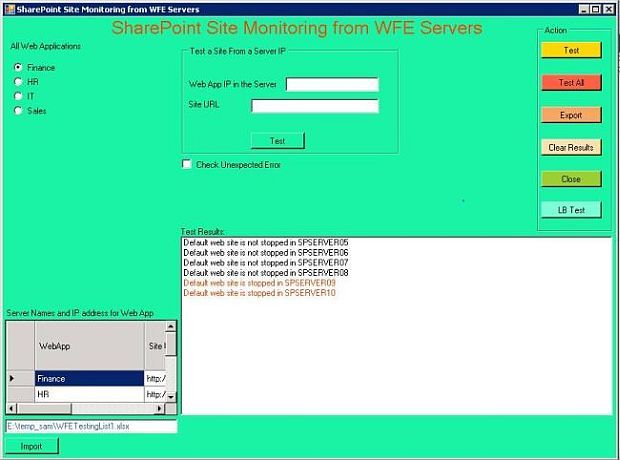Click the partially visible Site column header
620x460 pixels.
tap(155, 346)
